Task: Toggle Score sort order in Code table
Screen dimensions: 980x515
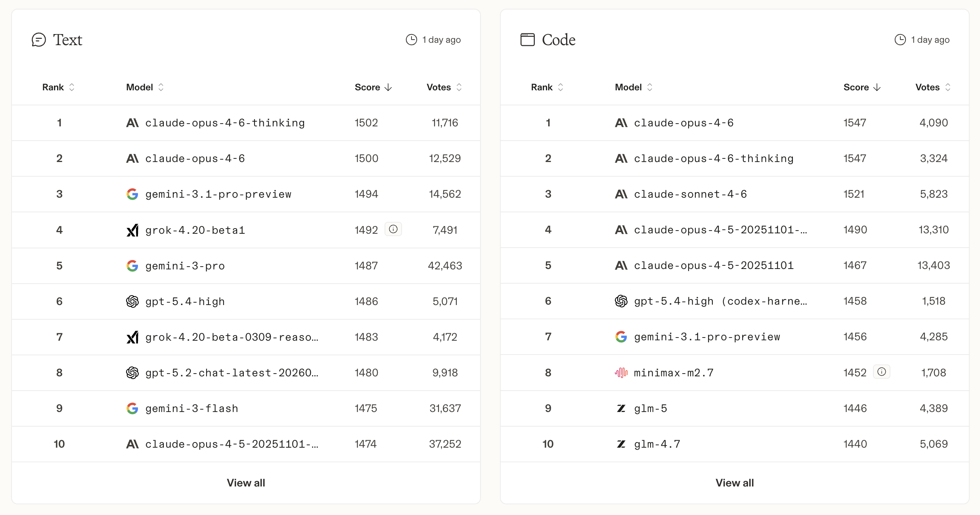Action: pos(862,87)
